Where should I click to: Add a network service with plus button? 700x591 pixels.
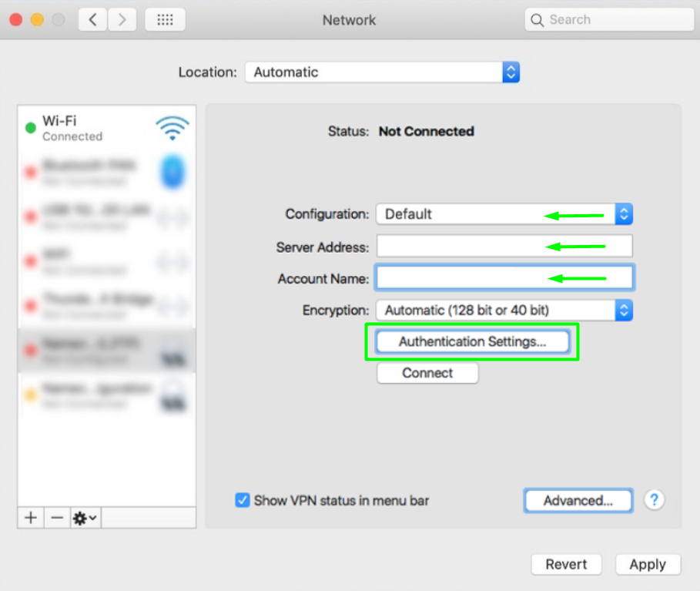coord(31,518)
